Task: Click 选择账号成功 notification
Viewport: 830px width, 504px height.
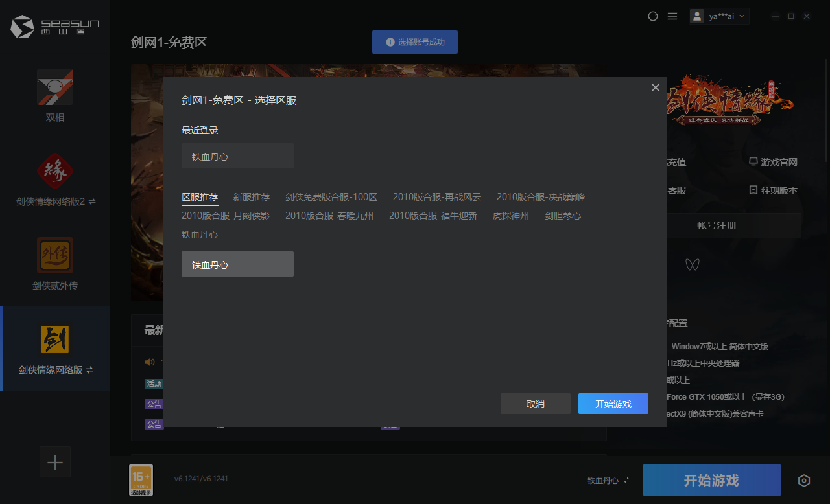Action: [415, 42]
